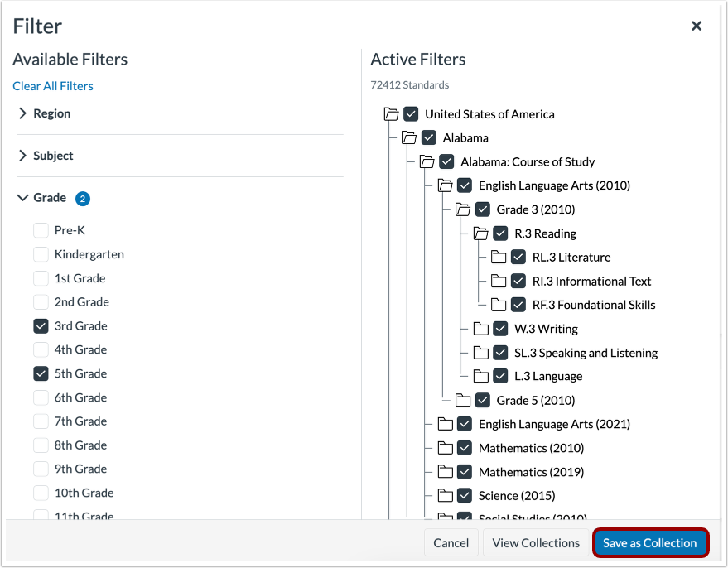This screenshot has width=728, height=568.
Task: Click the View Collections button
Action: coord(535,542)
